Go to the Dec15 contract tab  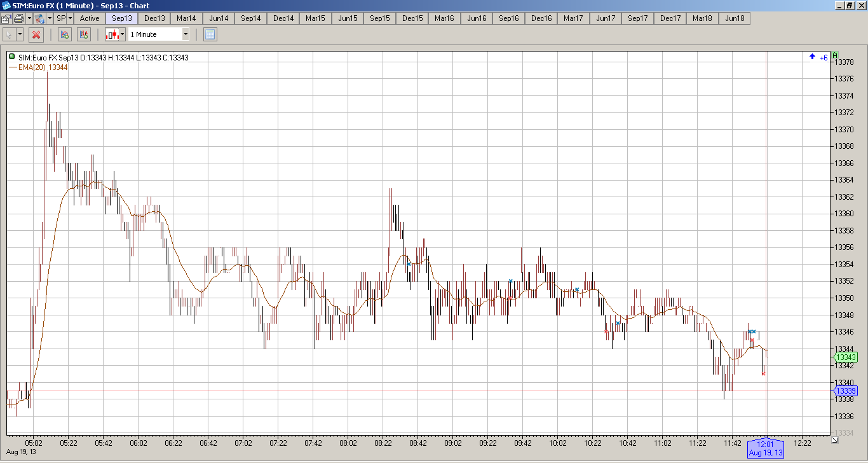pos(412,18)
